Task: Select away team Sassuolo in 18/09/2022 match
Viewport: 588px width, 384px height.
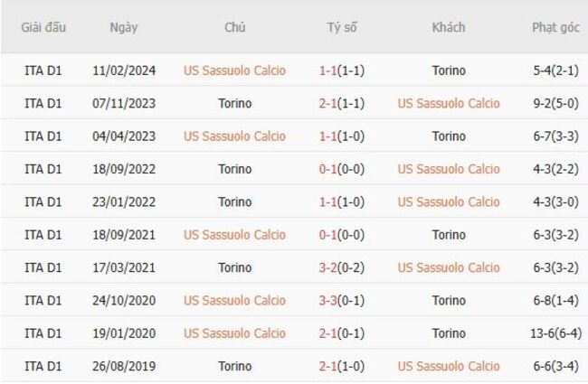Action: coord(449,169)
